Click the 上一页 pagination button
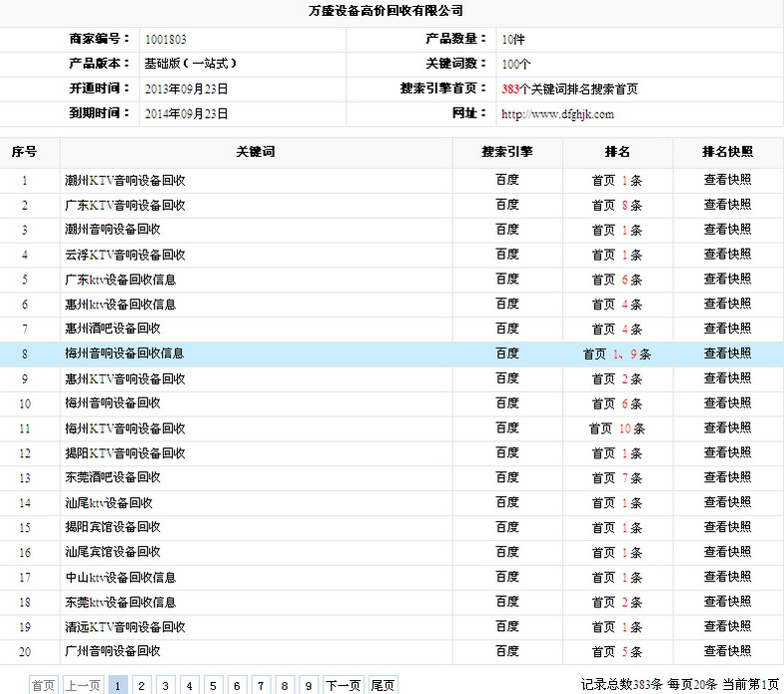784x694 pixels. [83, 685]
